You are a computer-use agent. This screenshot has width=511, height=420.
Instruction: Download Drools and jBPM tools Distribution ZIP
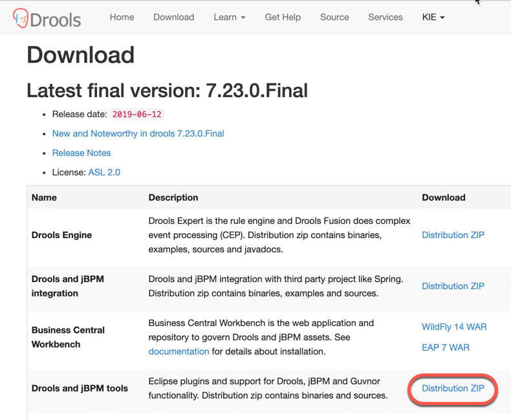(x=453, y=388)
